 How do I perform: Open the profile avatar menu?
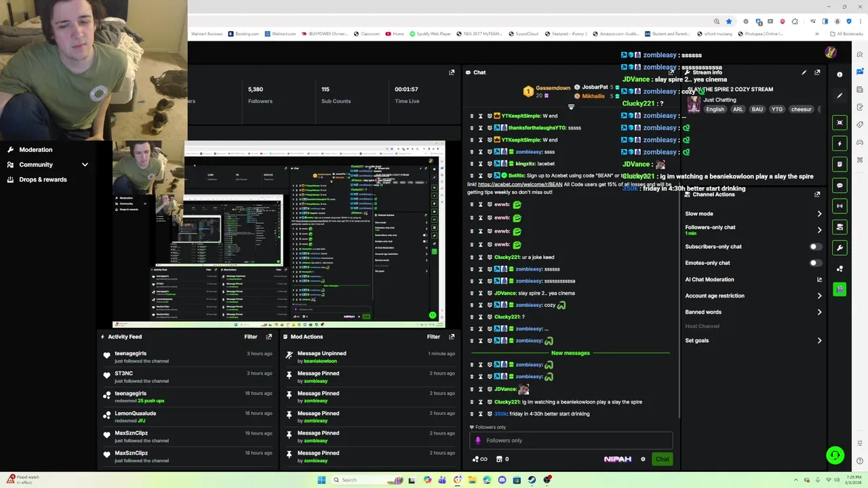coord(830,52)
